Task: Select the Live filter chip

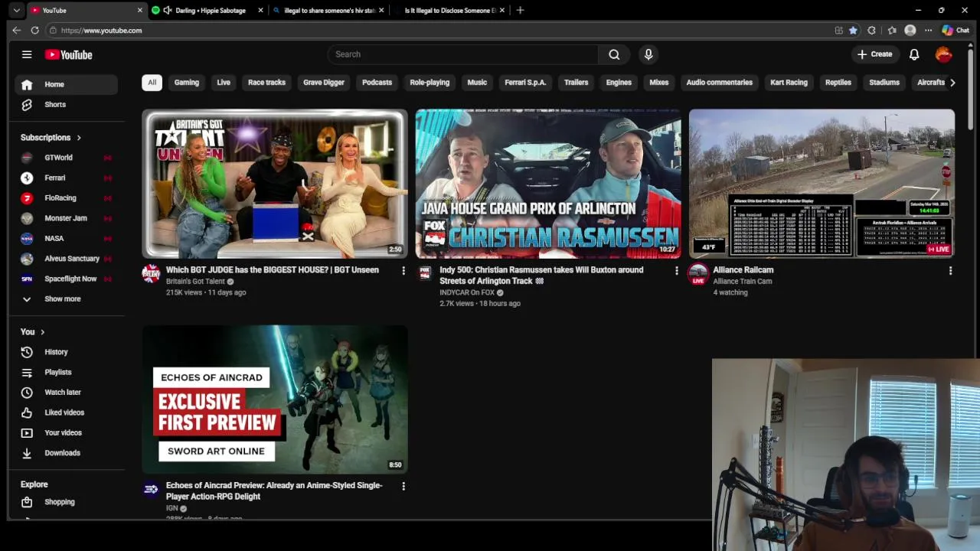Action: pos(224,83)
